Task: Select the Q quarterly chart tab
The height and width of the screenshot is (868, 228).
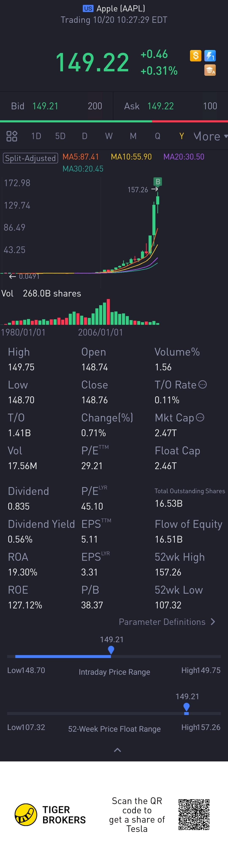Action: [x=157, y=136]
